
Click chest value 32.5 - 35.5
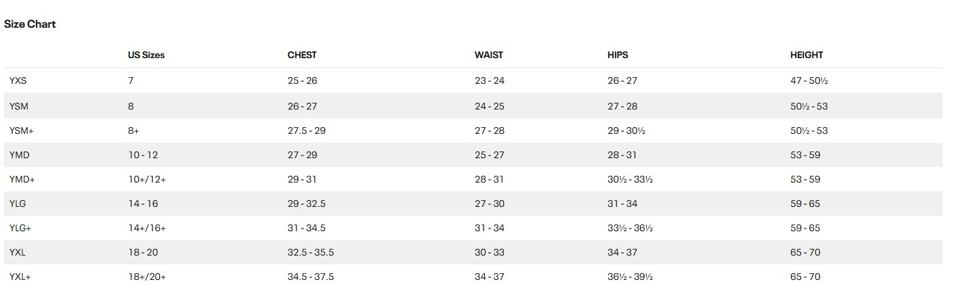[311, 252]
